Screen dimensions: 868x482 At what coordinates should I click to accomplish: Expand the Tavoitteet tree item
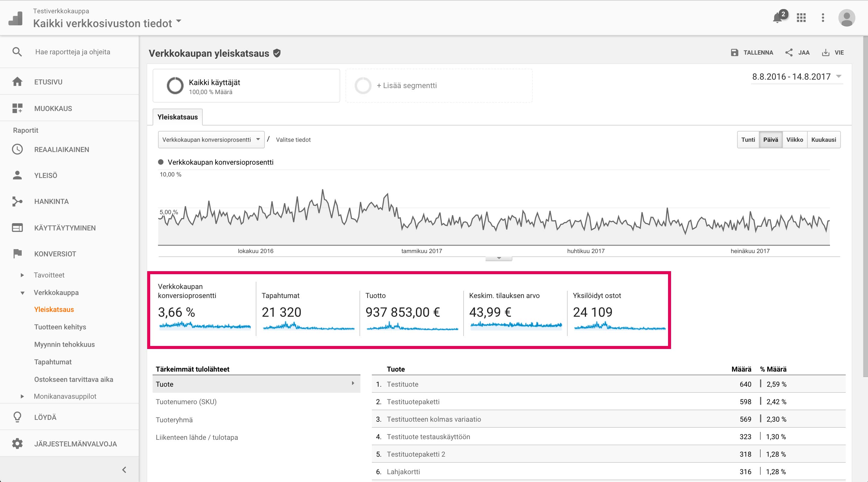[22, 275]
